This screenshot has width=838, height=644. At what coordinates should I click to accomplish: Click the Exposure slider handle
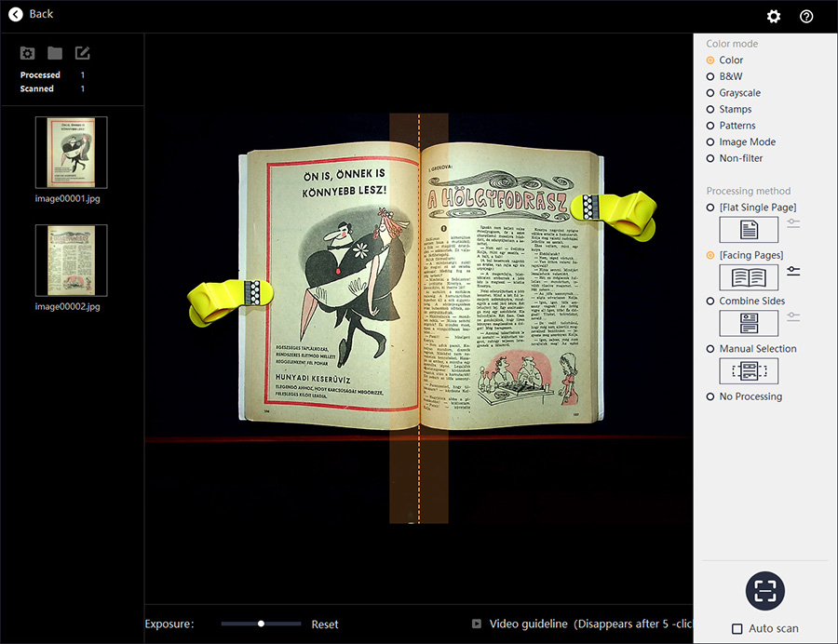pos(261,624)
